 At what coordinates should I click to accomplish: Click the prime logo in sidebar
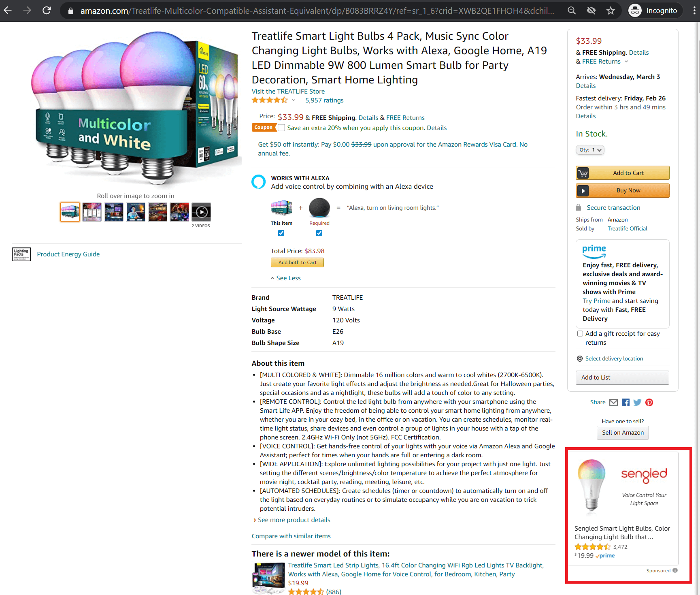[594, 251]
